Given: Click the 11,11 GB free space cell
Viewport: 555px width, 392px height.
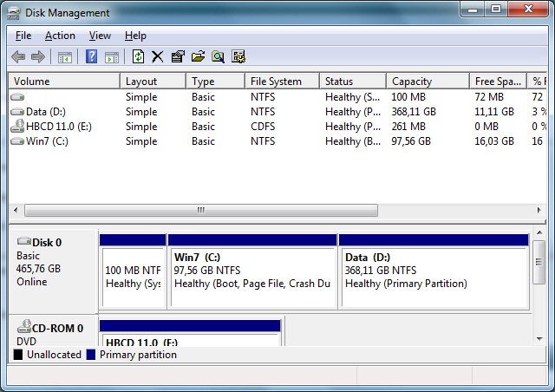Looking at the screenshot, I should click(494, 112).
